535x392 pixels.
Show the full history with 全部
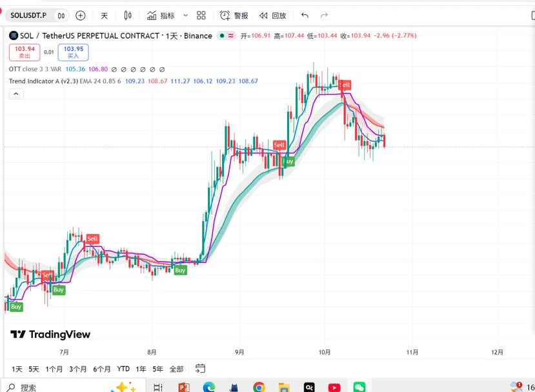(176, 369)
